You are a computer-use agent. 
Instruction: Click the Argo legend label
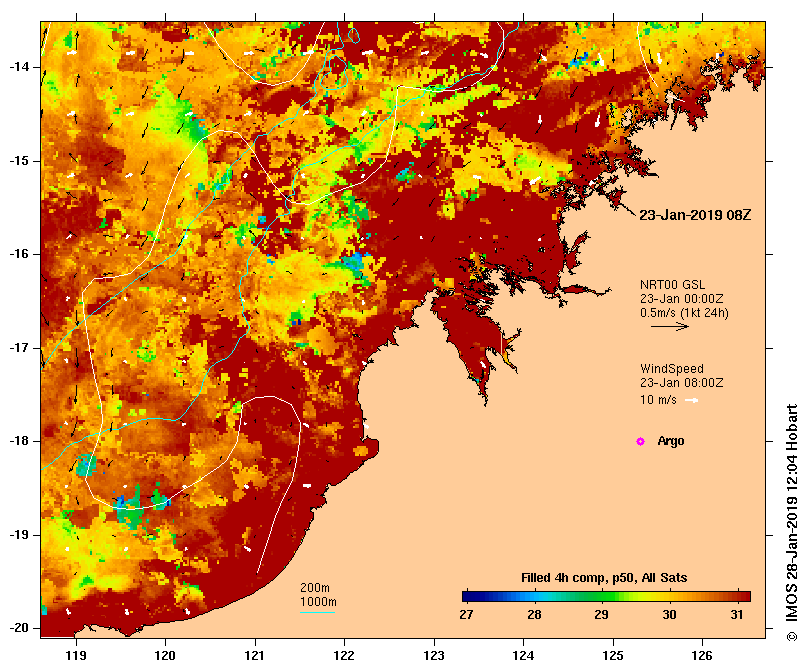(x=671, y=441)
